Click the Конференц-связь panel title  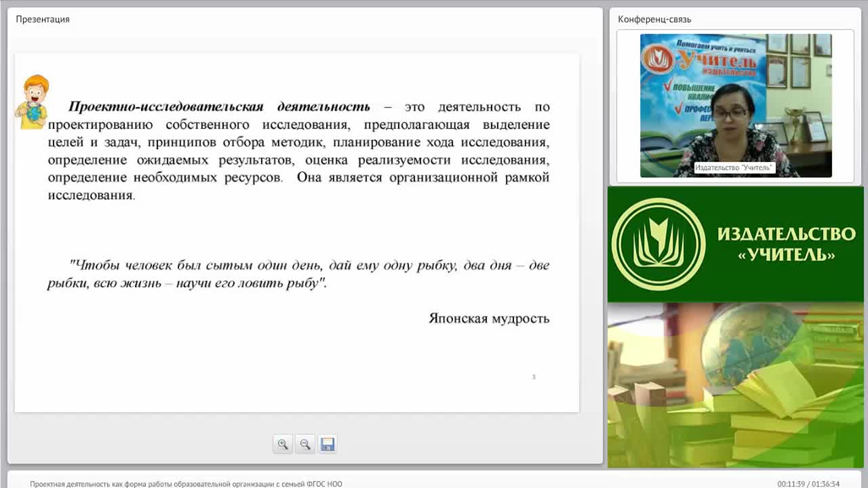(654, 19)
